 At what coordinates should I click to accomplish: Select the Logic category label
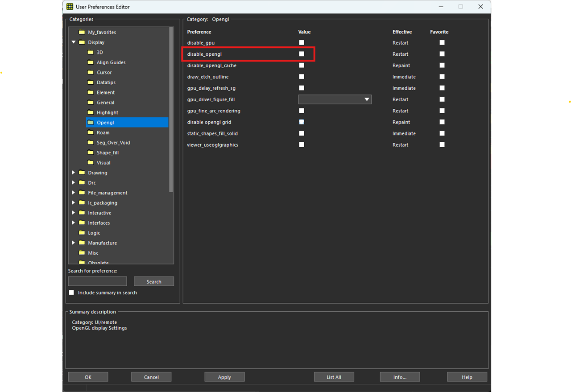[x=94, y=233]
